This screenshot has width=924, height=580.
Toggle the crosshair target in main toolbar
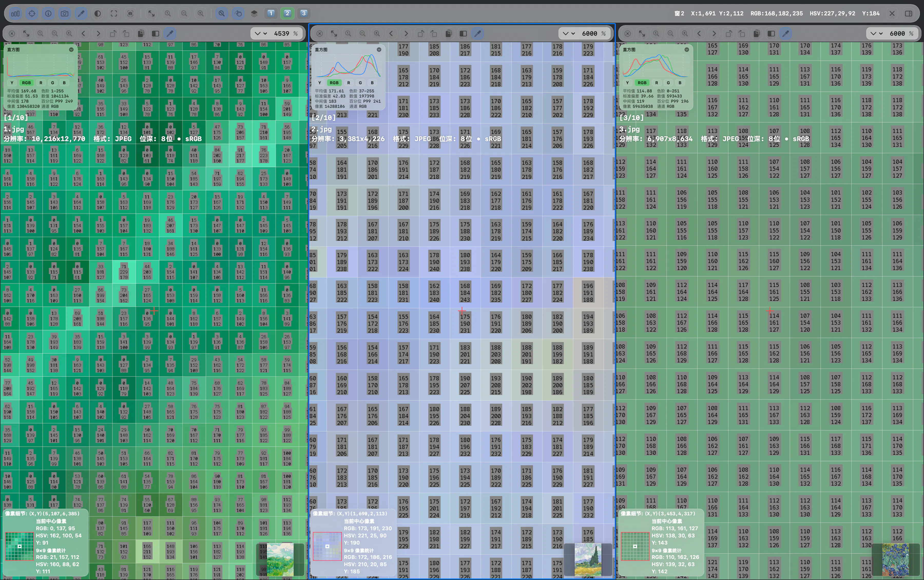(x=32, y=13)
